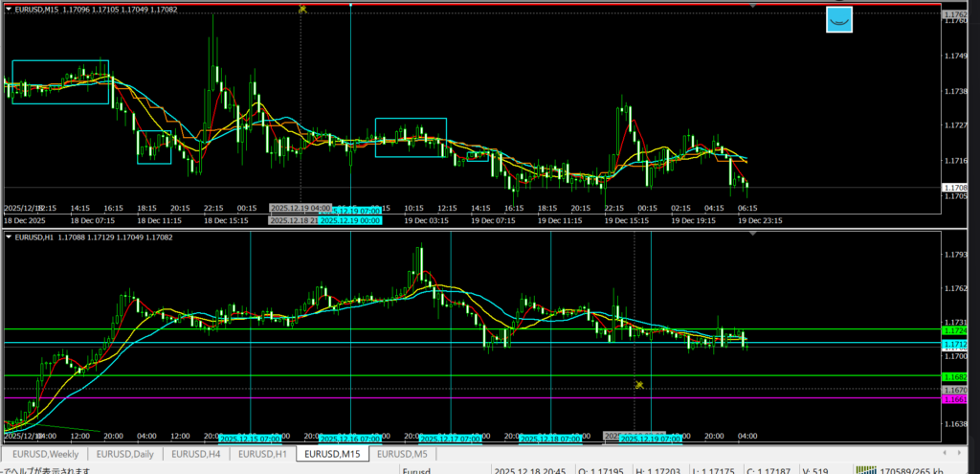Expand the EURUSD,M15 chart title triangle
The height and width of the screenshot is (474, 980).
click(10, 10)
